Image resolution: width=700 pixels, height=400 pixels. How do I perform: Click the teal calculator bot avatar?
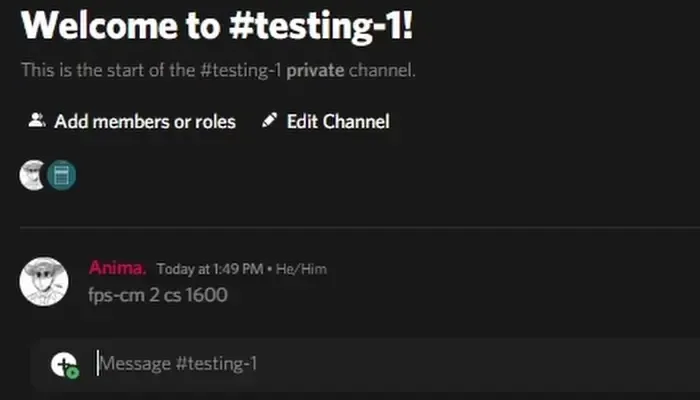pos(61,175)
